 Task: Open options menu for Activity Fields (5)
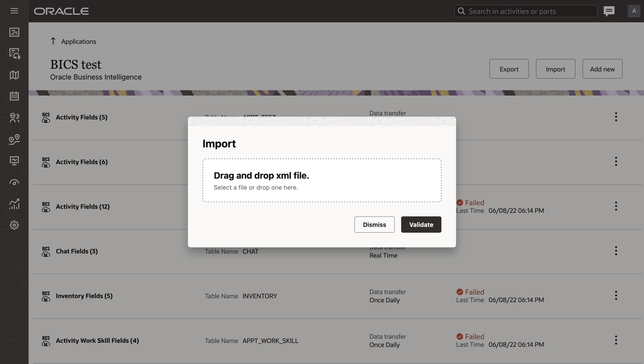(x=616, y=117)
